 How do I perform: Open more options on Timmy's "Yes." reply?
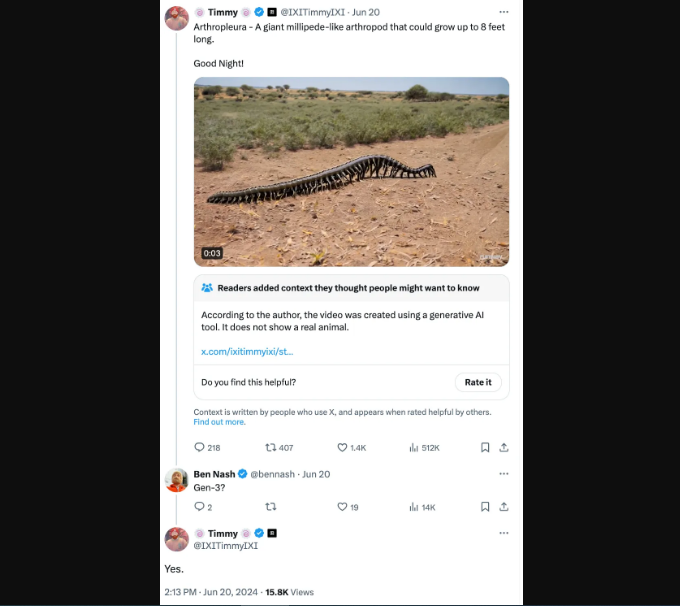pos(504,534)
